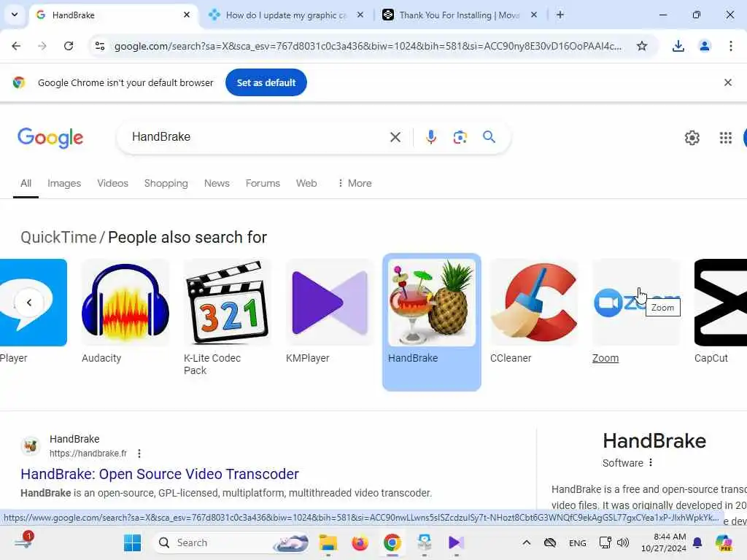Open the Google apps grid
Screen dimensions: 747x560
725,138
